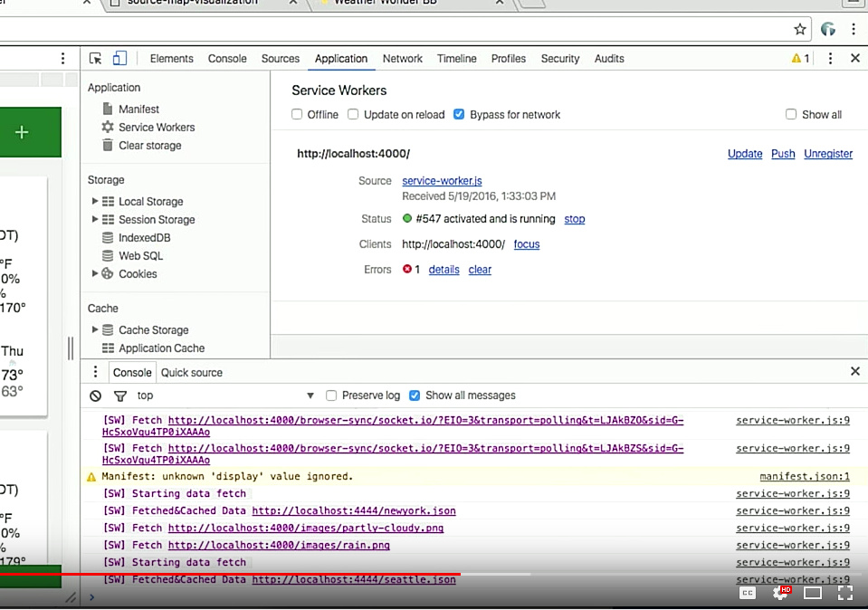This screenshot has width=868, height=610.
Task: Bookmark the page with the star icon
Action: (x=799, y=29)
